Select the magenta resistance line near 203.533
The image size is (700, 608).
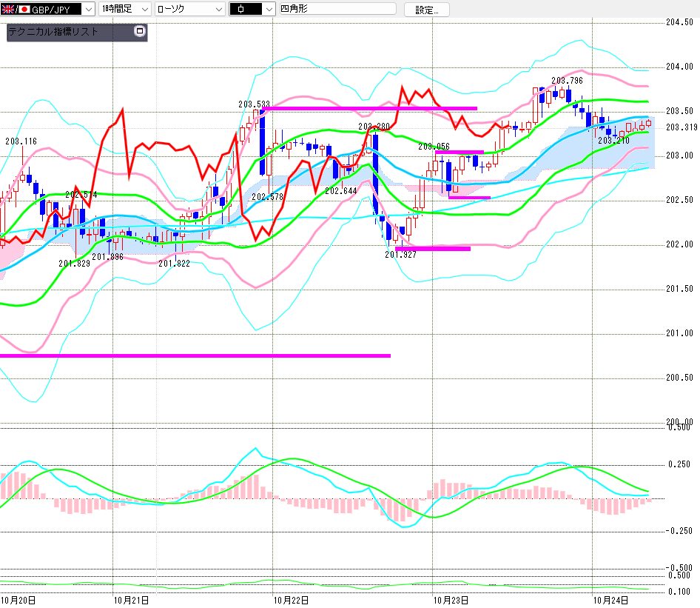pyautogui.click(x=370, y=108)
